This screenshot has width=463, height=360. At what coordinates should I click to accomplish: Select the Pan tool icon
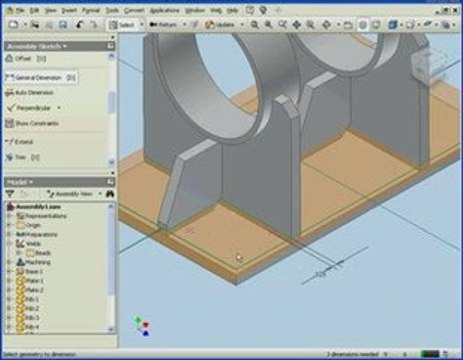tap(296, 25)
